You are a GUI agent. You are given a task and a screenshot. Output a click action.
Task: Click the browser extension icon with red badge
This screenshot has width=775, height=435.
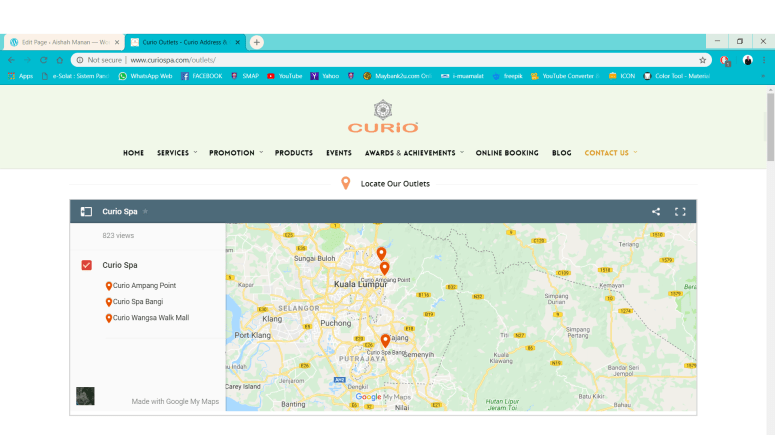pos(725,60)
